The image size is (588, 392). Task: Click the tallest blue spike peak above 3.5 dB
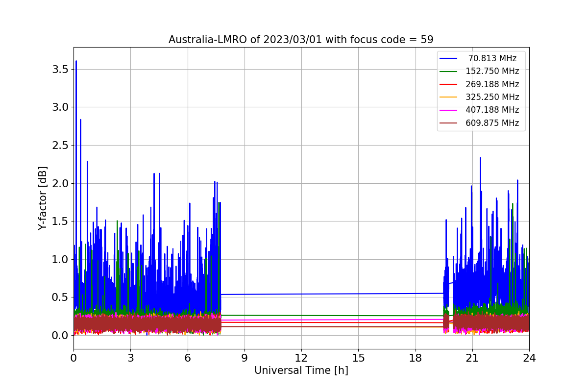pyautogui.click(x=76, y=62)
